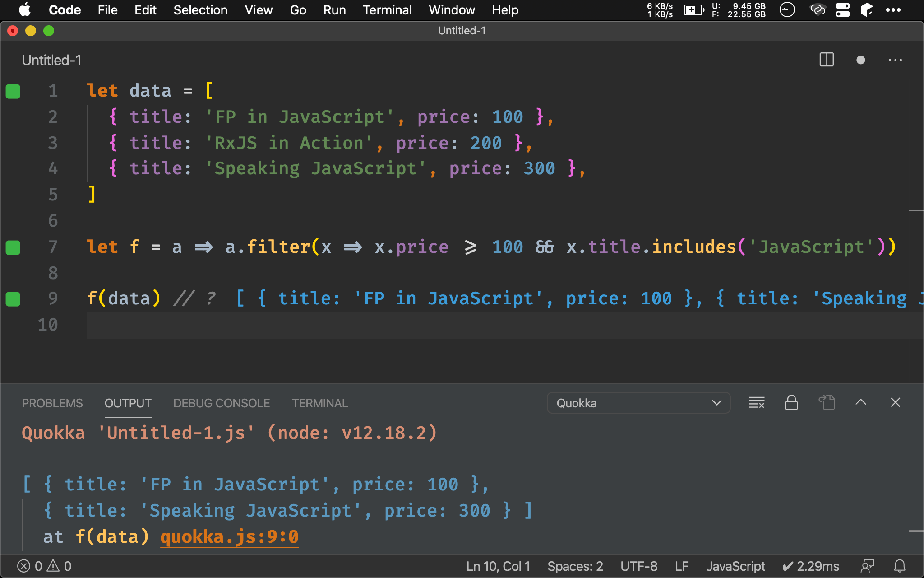Click the hexagon menu bar app icon

click(867, 10)
